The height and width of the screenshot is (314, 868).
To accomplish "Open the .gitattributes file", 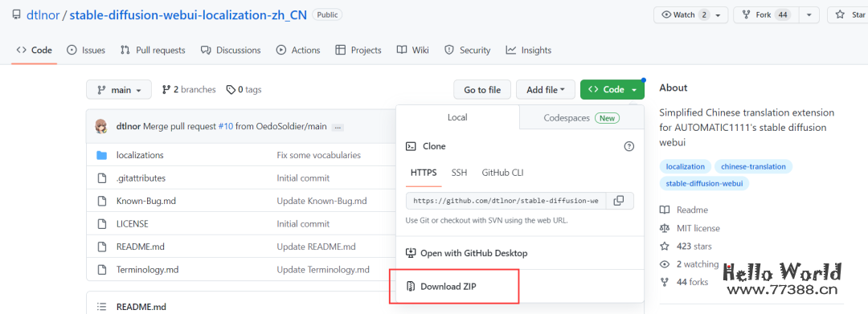I will [141, 178].
